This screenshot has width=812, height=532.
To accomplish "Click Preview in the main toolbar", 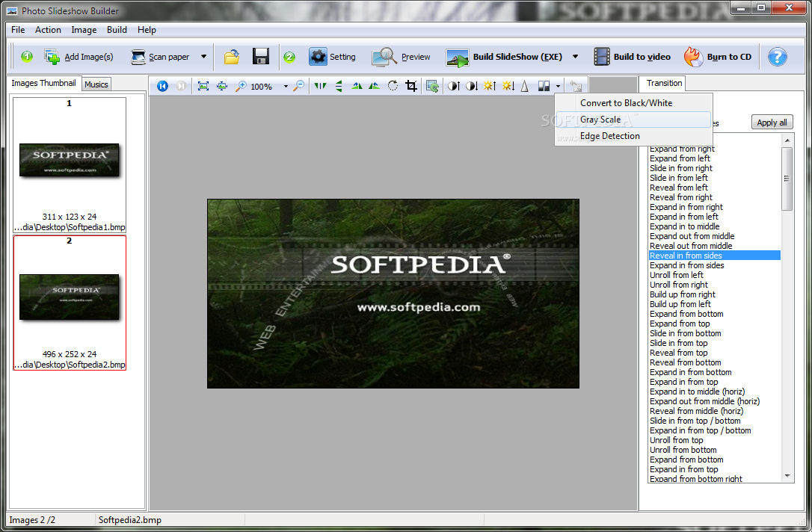I will pos(401,56).
